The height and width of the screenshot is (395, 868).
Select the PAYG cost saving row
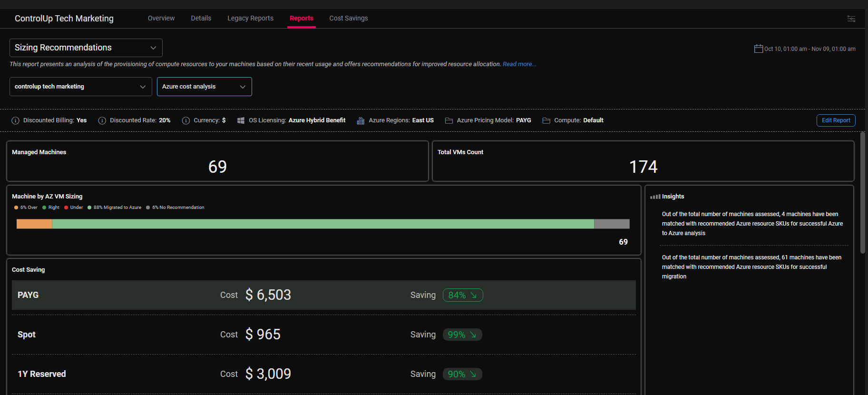coord(324,295)
